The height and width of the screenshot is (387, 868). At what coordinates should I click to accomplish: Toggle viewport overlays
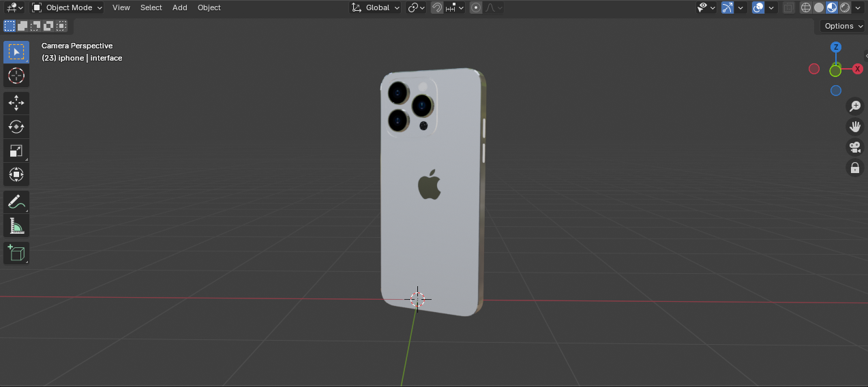click(758, 7)
